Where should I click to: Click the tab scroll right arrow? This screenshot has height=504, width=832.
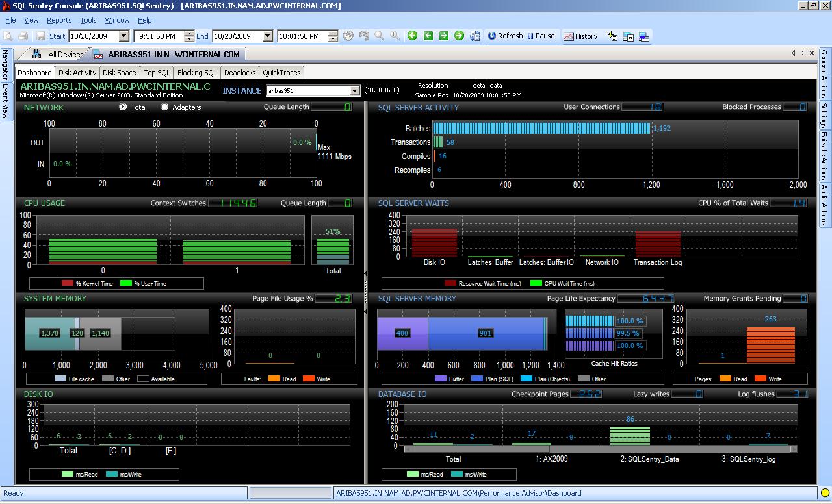point(802,53)
